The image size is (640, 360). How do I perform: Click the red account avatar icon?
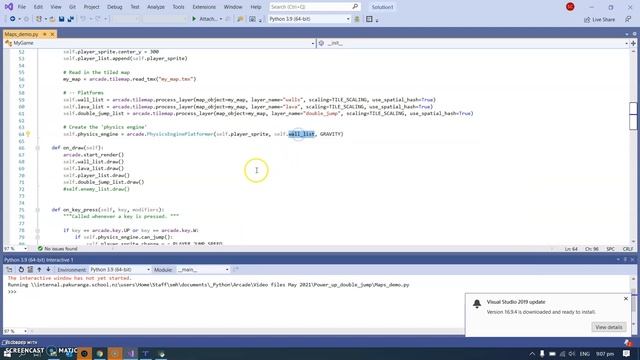point(570,7)
